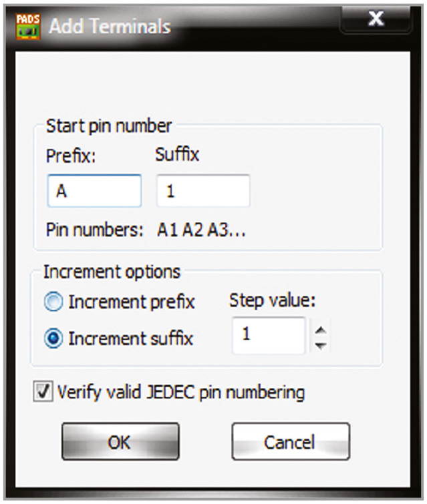Screen dimensions: 427x504
Task: Click the "Suffix" label text
Action: pos(176,156)
